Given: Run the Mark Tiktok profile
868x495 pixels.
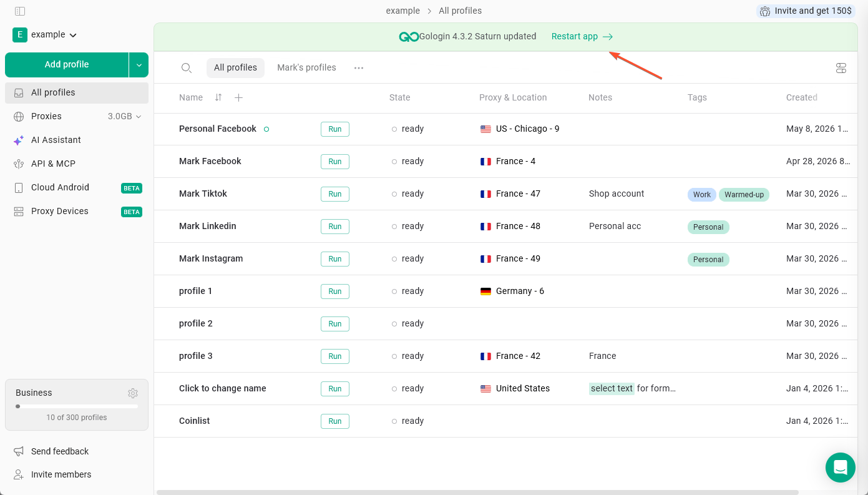Looking at the screenshot, I should click(x=335, y=194).
